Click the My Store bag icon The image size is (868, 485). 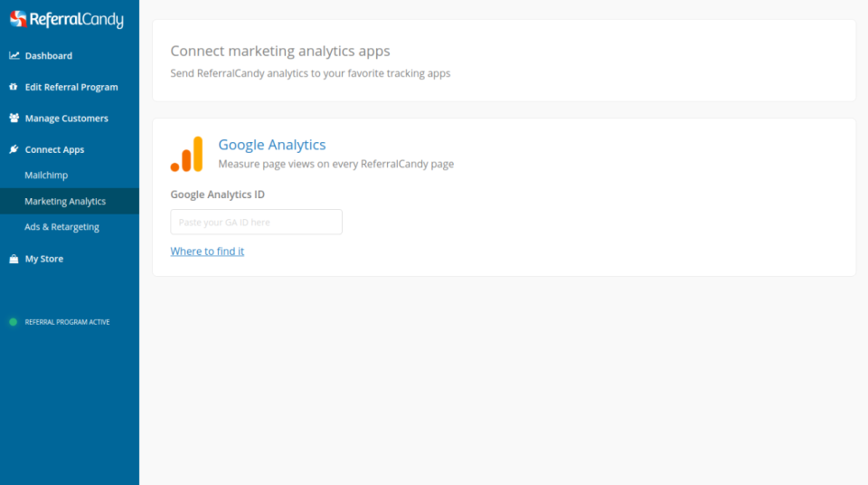pyautogui.click(x=14, y=259)
